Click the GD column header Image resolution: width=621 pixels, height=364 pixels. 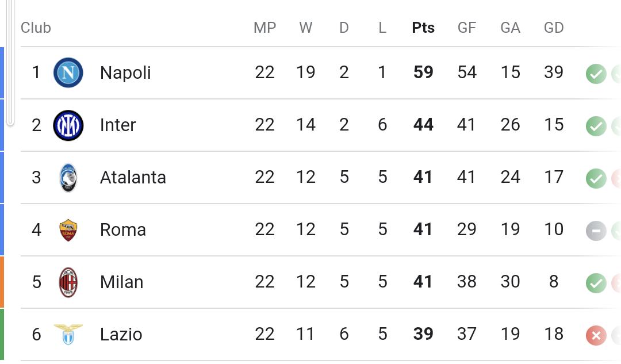pyautogui.click(x=554, y=28)
